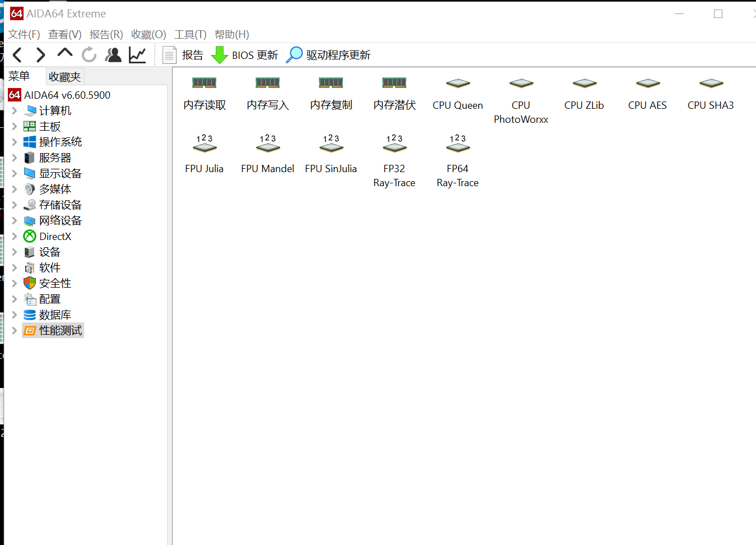756x545 pixels.
Task: Click the user profile toolbar icon
Action: (113, 55)
